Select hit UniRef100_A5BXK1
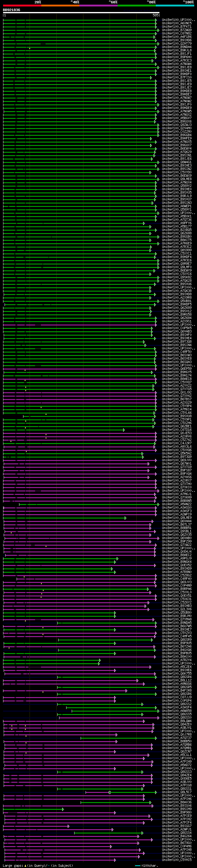 click(x=177, y=216)
